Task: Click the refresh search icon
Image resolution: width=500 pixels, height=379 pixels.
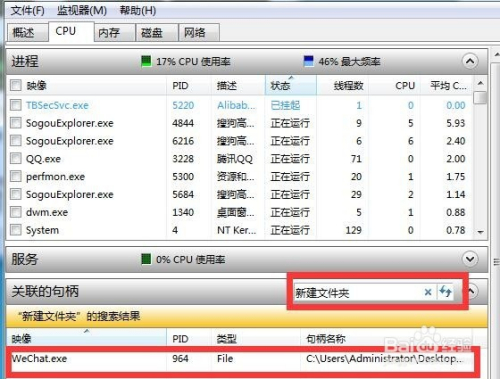Action: (445, 292)
